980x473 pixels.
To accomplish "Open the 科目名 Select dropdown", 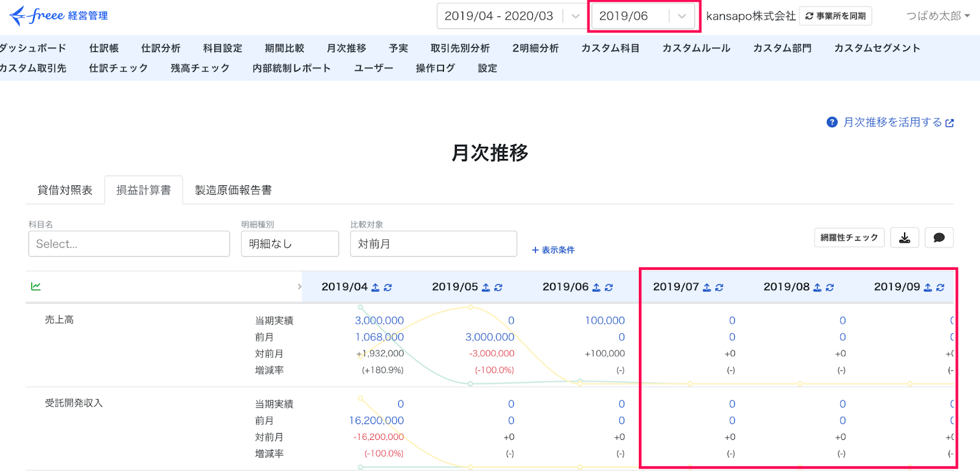I will pyautogui.click(x=129, y=244).
